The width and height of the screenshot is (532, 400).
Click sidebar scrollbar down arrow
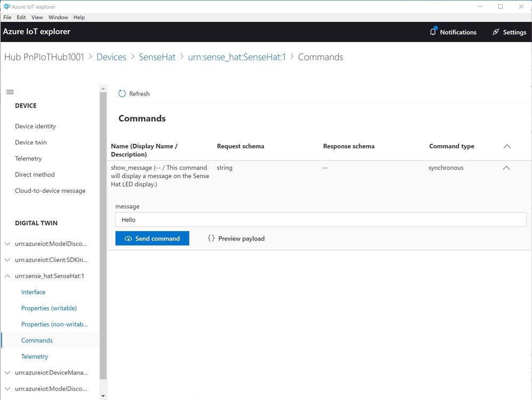point(103,396)
